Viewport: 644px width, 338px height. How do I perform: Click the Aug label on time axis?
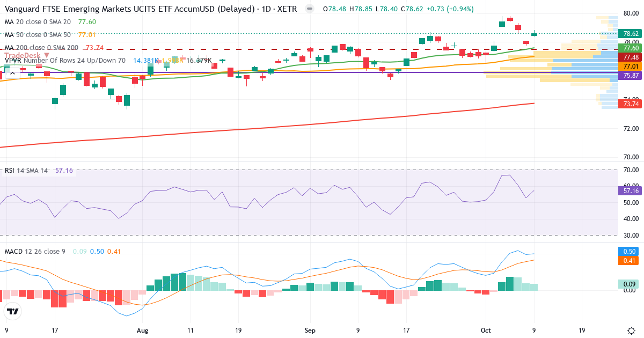142,331
